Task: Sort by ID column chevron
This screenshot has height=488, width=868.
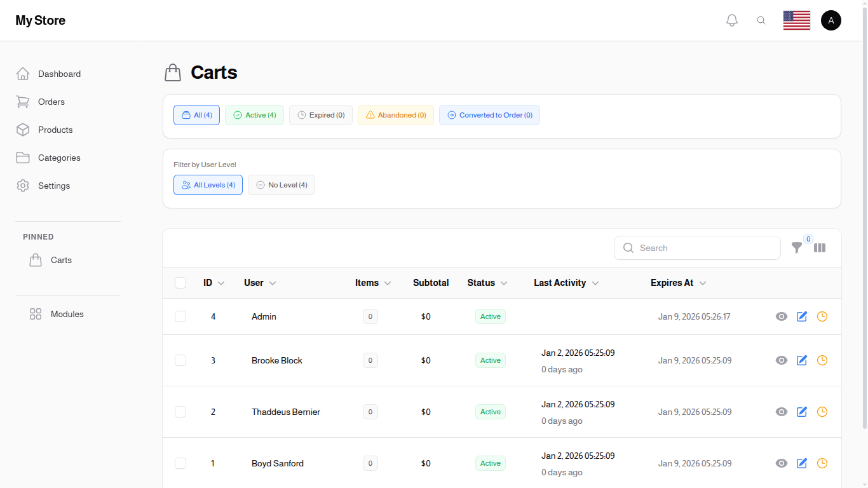Action: pyautogui.click(x=221, y=283)
